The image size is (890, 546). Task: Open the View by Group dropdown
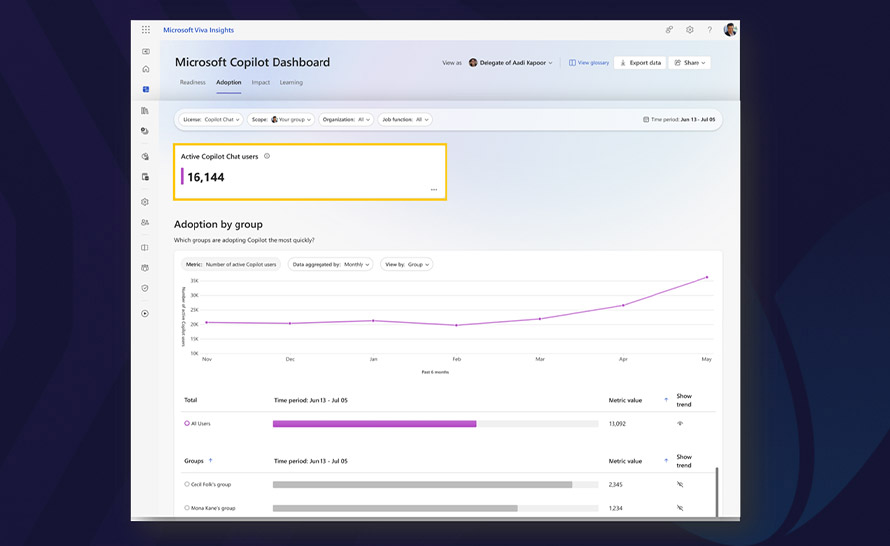[406, 265]
